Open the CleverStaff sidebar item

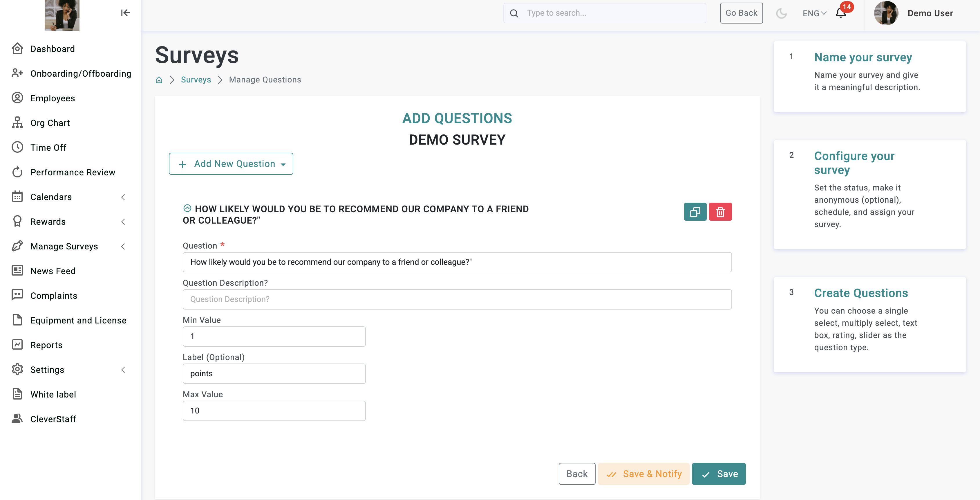[53, 419]
